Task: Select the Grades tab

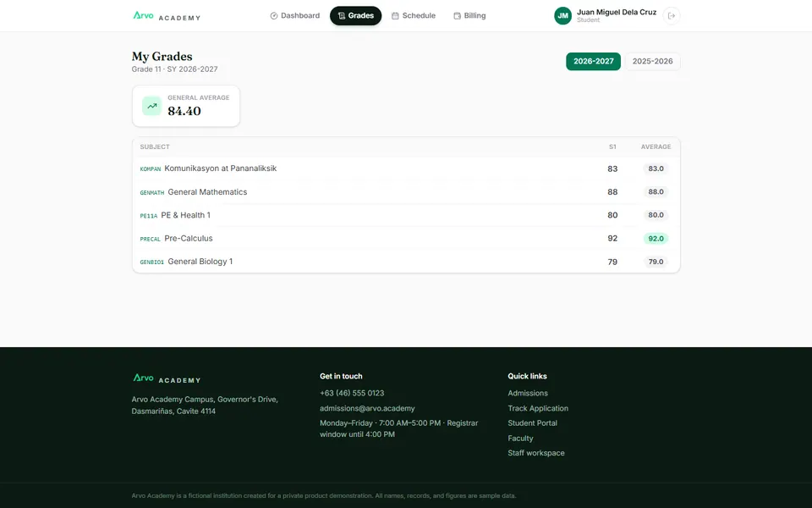Action: (356, 15)
